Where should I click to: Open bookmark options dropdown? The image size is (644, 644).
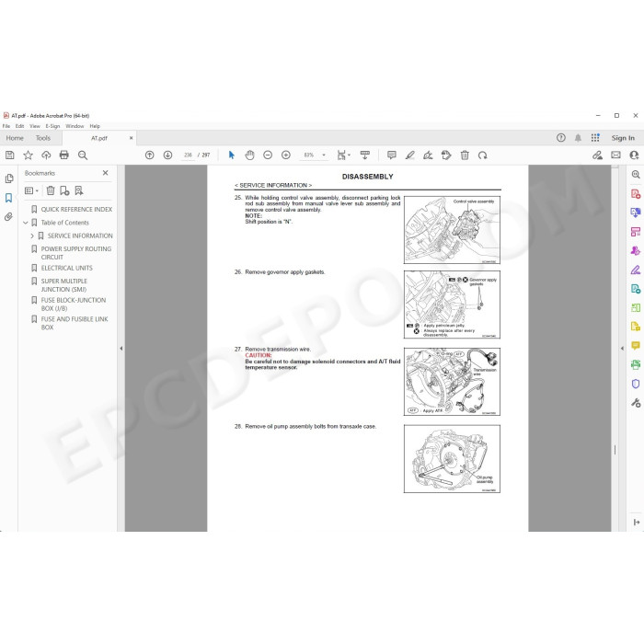tap(31, 190)
